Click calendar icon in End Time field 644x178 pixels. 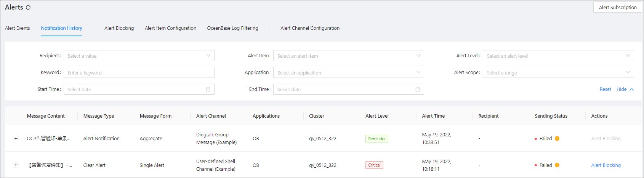click(418, 89)
